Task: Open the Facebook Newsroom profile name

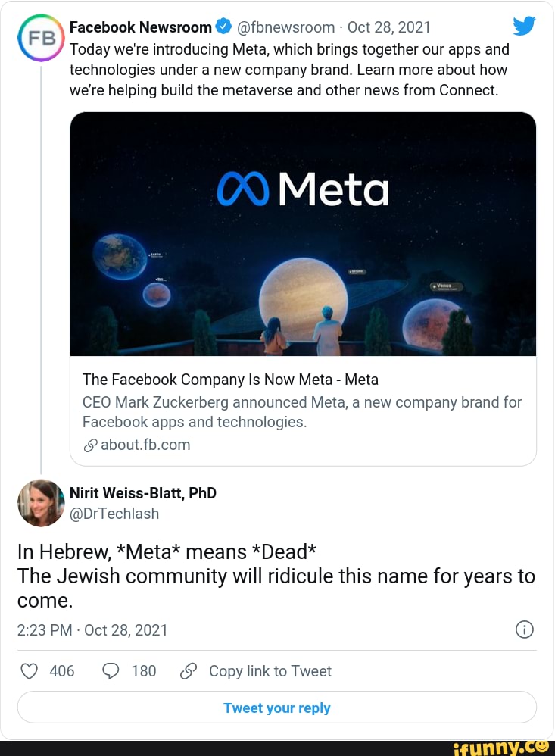Action: [x=141, y=27]
